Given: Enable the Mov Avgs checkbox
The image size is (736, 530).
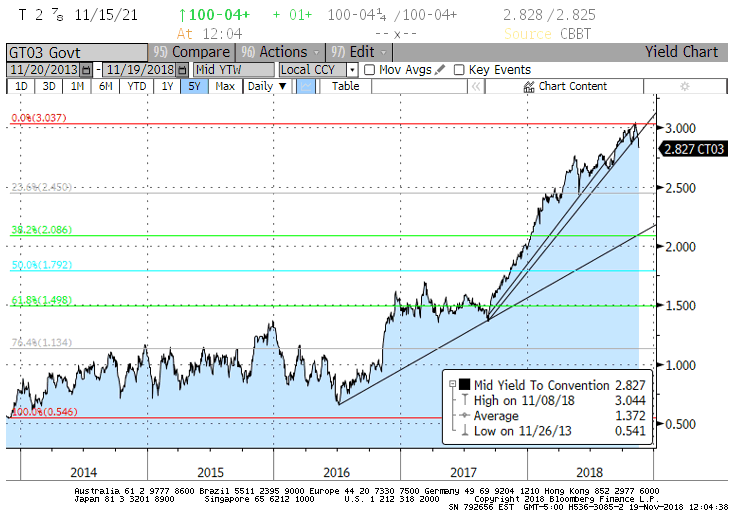Looking at the screenshot, I should 369,70.
